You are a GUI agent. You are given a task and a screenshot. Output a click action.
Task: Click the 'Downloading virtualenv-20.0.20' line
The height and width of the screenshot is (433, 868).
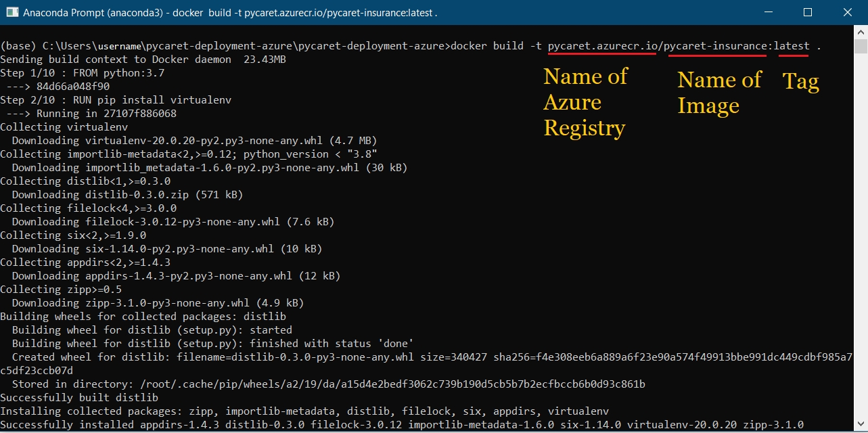[x=194, y=141]
